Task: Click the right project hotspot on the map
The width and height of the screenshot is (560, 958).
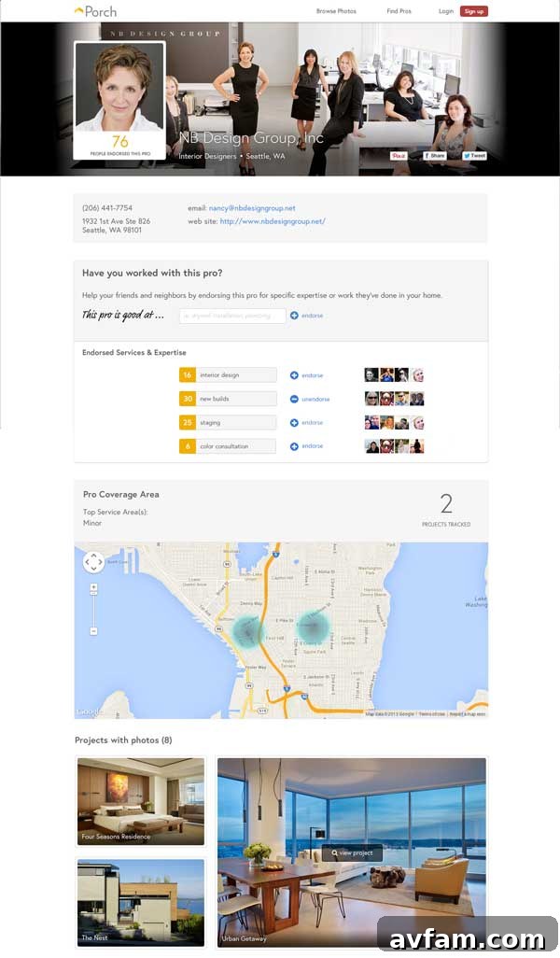Action: (313, 627)
